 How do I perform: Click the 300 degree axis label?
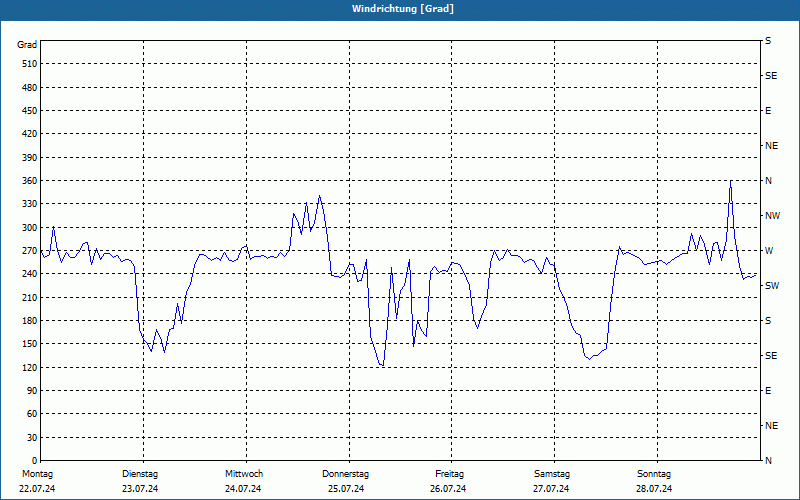30,227
